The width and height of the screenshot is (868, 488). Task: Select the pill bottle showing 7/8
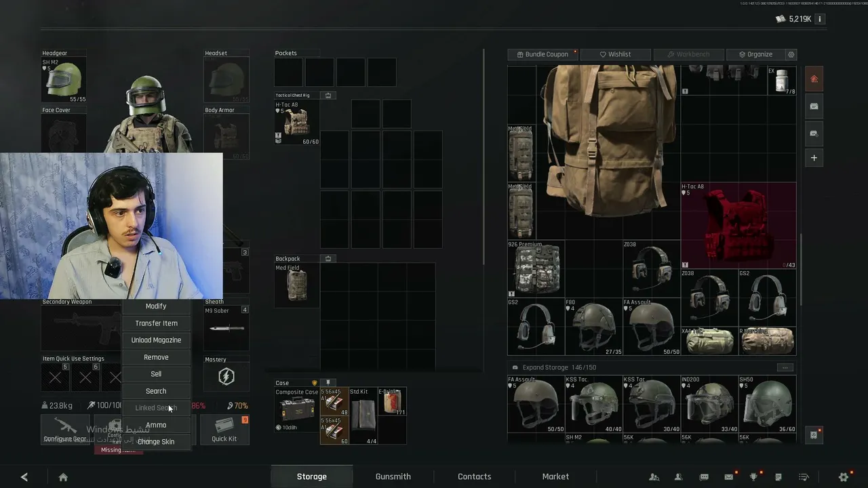point(782,81)
